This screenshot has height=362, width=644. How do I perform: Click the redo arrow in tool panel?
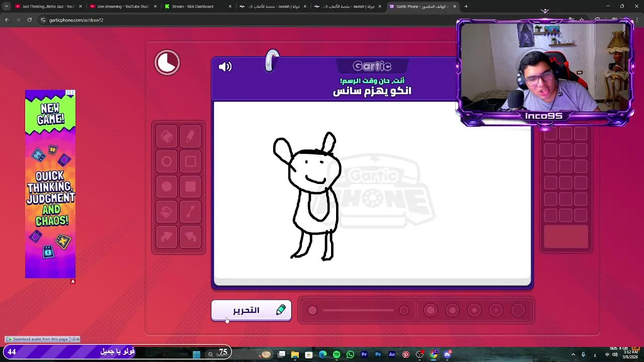point(167,237)
